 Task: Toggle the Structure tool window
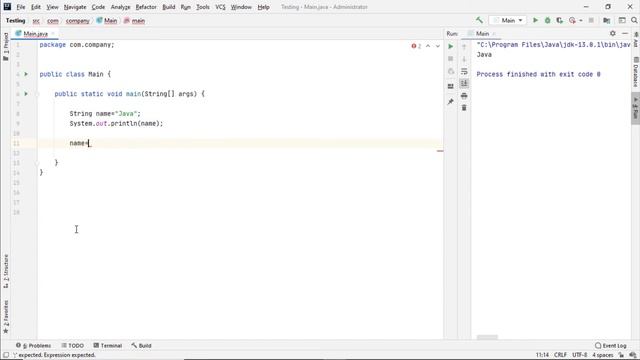point(6,271)
